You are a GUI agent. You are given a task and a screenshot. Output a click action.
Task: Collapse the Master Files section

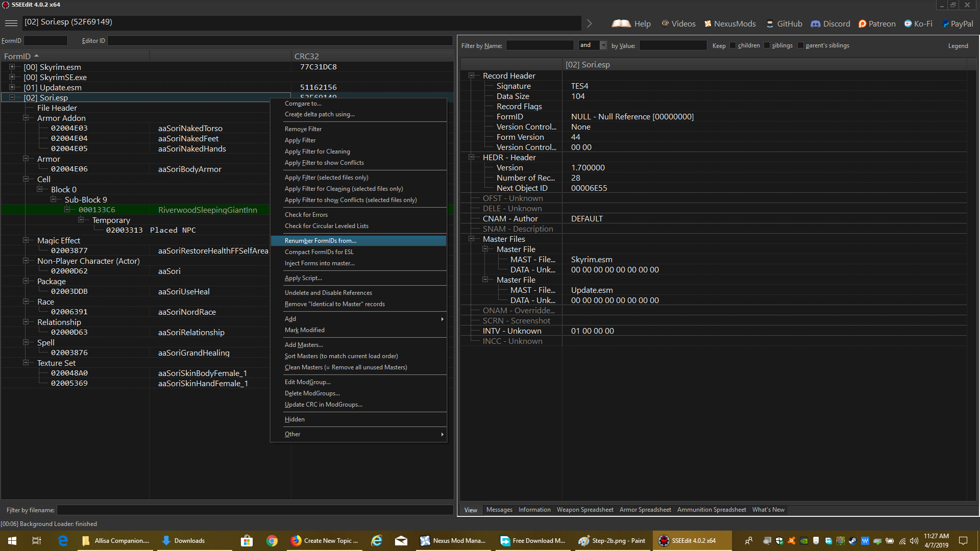471,239
